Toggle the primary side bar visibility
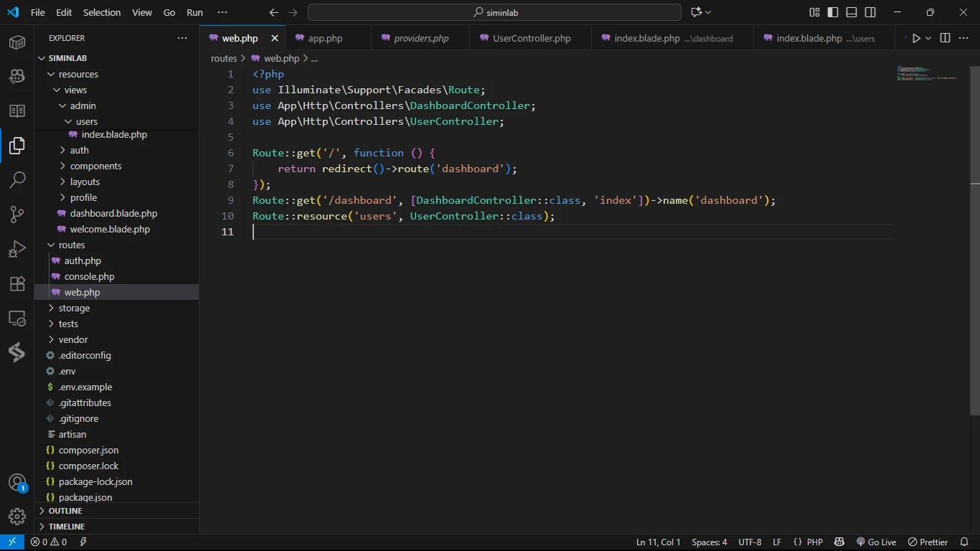The height and width of the screenshot is (551, 980). [833, 12]
